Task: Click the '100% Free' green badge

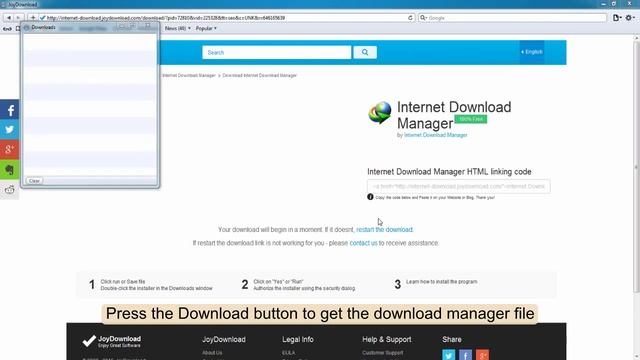Action: (471, 119)
